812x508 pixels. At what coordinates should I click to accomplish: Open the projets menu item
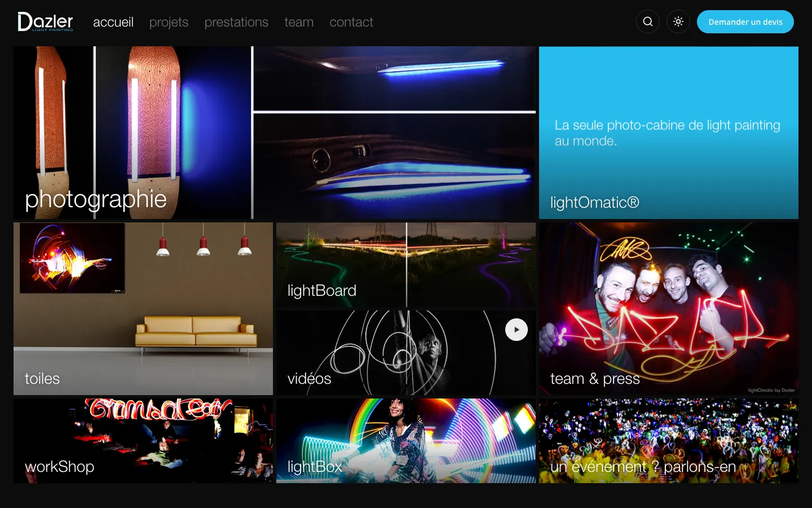pyautogui.click(x=169, y=22)
